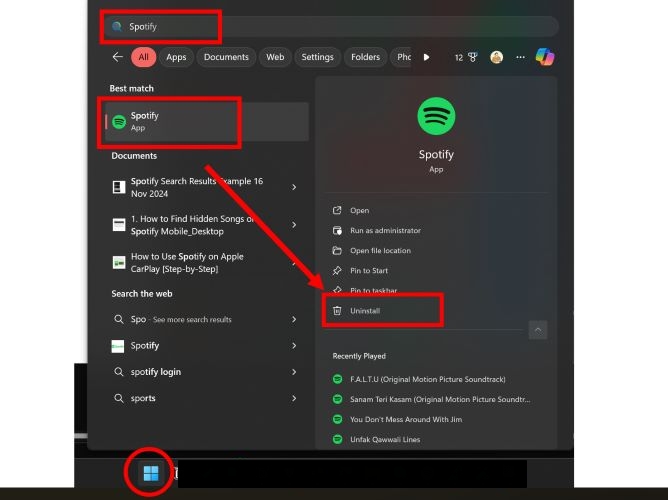
Task: Switch to the Web filter tab
Action: [275, 57]
